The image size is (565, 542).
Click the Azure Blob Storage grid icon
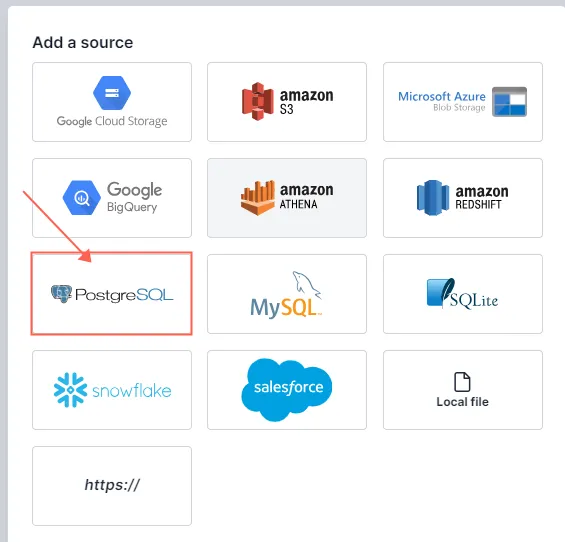tap(509, 102)
